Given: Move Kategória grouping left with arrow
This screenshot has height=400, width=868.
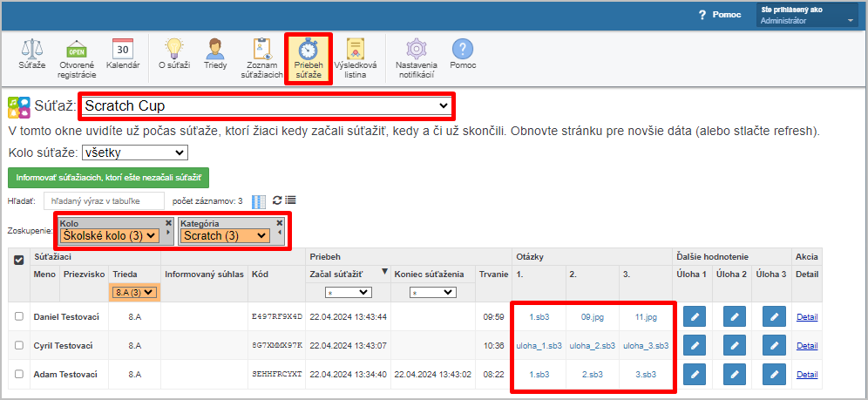Looking at the screenshot, I should click(280, 233).
